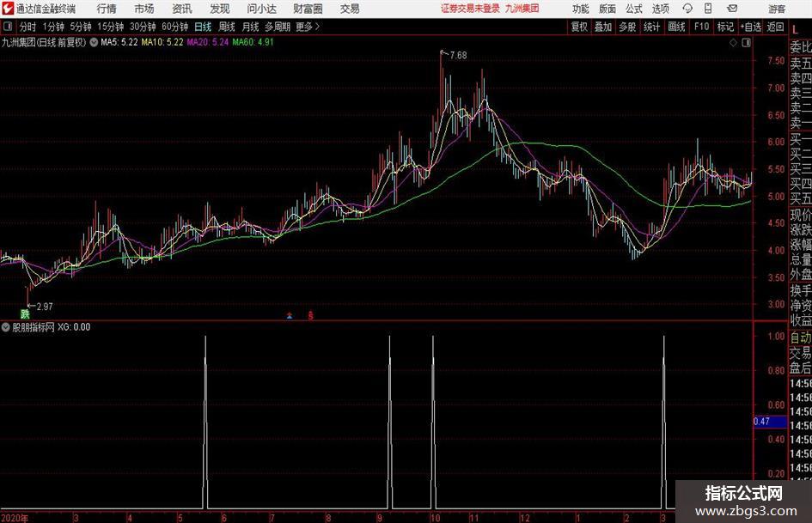Toggle the right info panel icon
Screen dimensions: 812x523
746,43
